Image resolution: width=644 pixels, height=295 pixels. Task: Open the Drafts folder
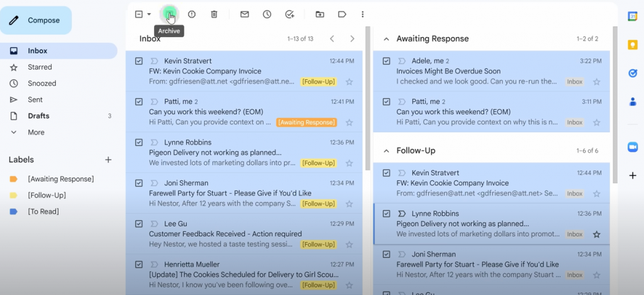[38, 116]
